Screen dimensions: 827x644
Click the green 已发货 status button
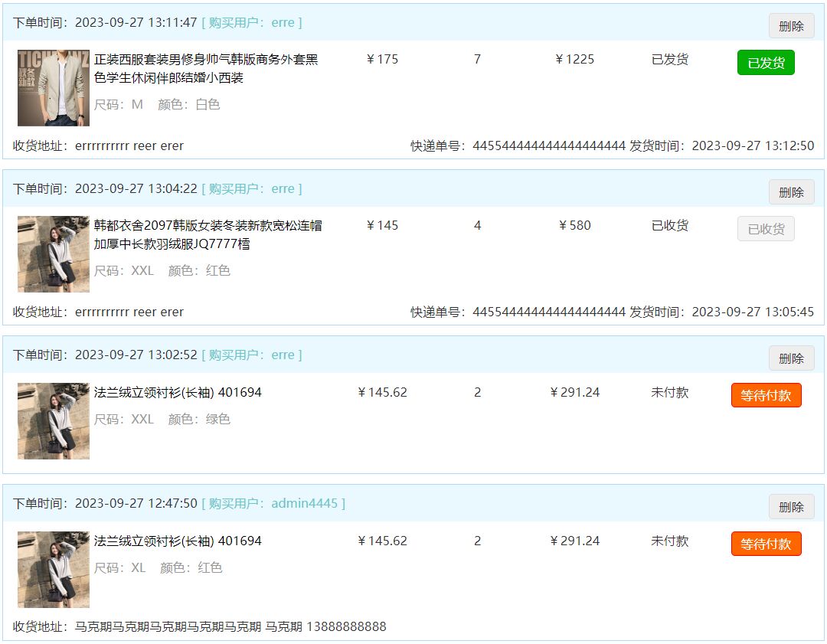tap(766, 63)
